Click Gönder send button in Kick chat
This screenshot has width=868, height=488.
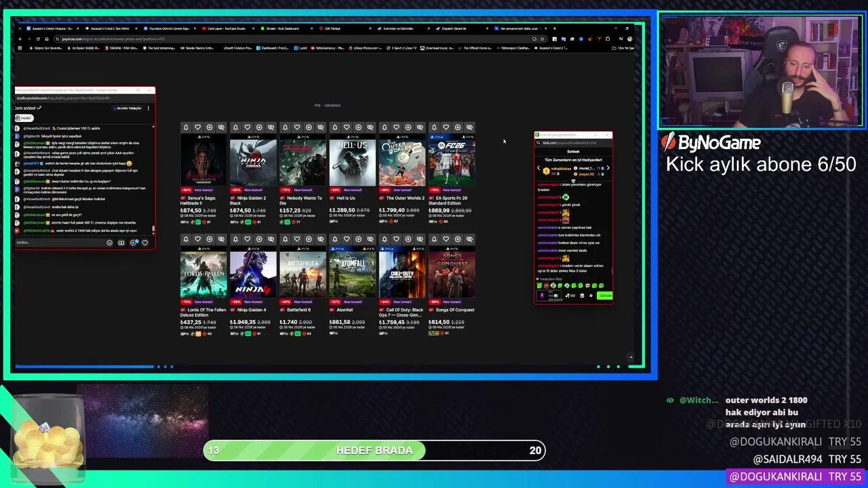pyautogui.click(x=605, y=296)
